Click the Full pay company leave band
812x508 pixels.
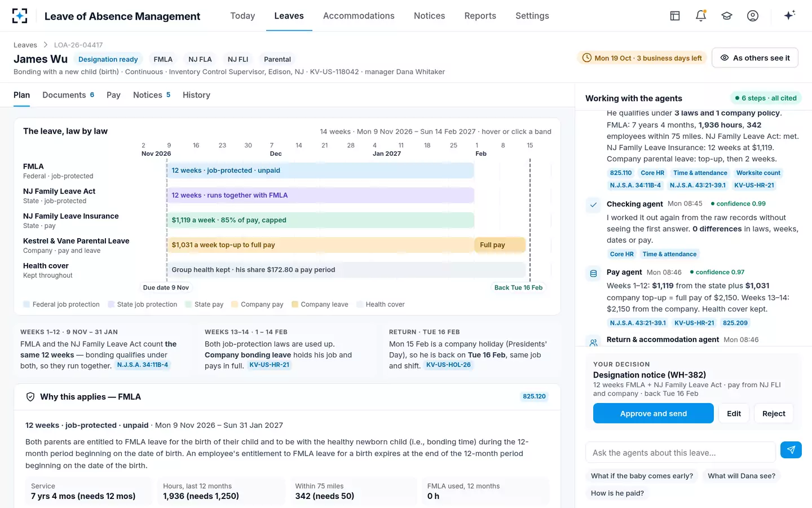[500, 245]
